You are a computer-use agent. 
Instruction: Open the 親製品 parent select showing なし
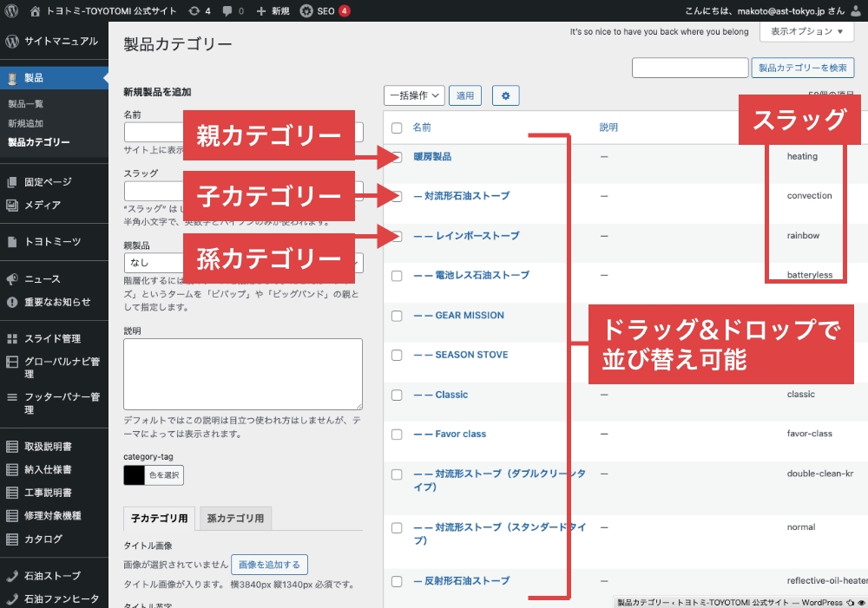coord(244,263)
